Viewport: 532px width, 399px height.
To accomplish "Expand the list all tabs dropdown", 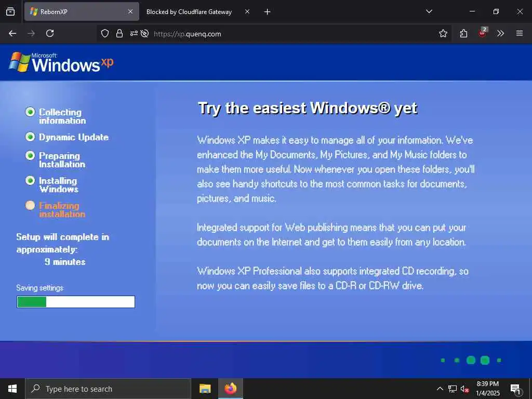I will click(x=429, y=11).
